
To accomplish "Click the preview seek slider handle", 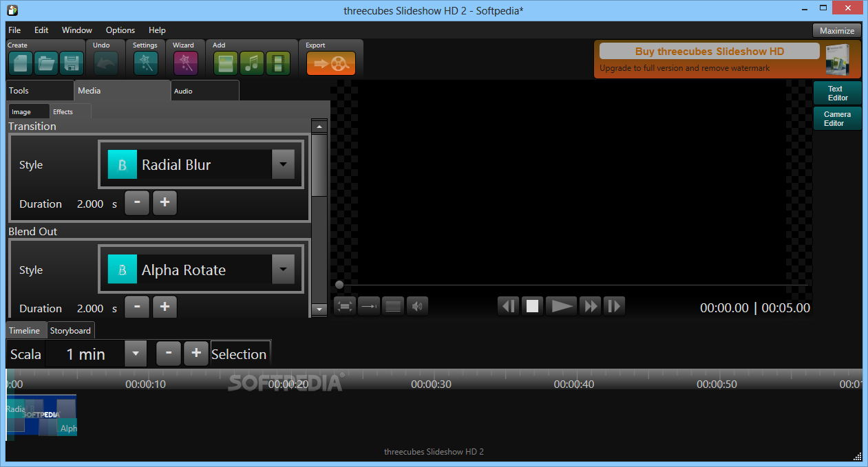I will point(339,284).
